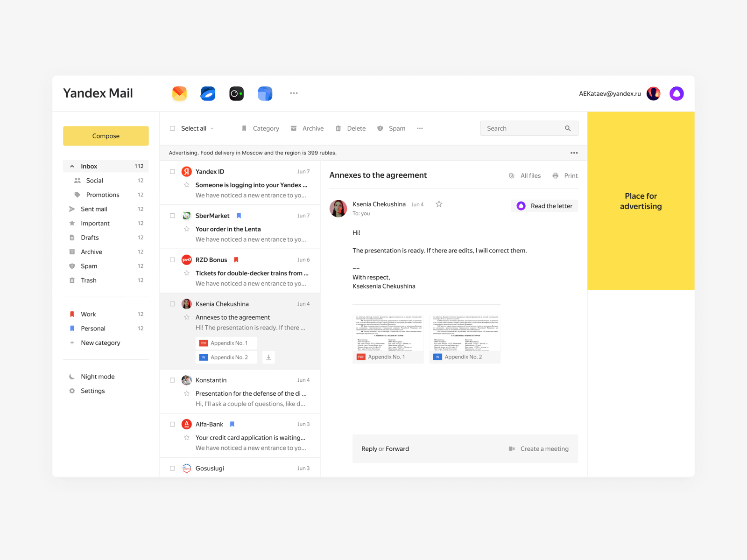747x560 pixels.
Task: Click the Forward link
Action: pyautogui.click(x=397, y=449)
